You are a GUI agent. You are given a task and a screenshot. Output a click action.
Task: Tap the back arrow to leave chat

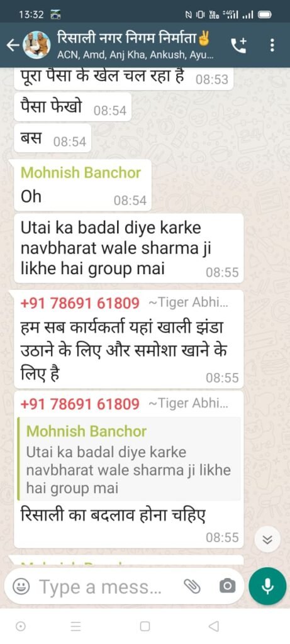13,46
